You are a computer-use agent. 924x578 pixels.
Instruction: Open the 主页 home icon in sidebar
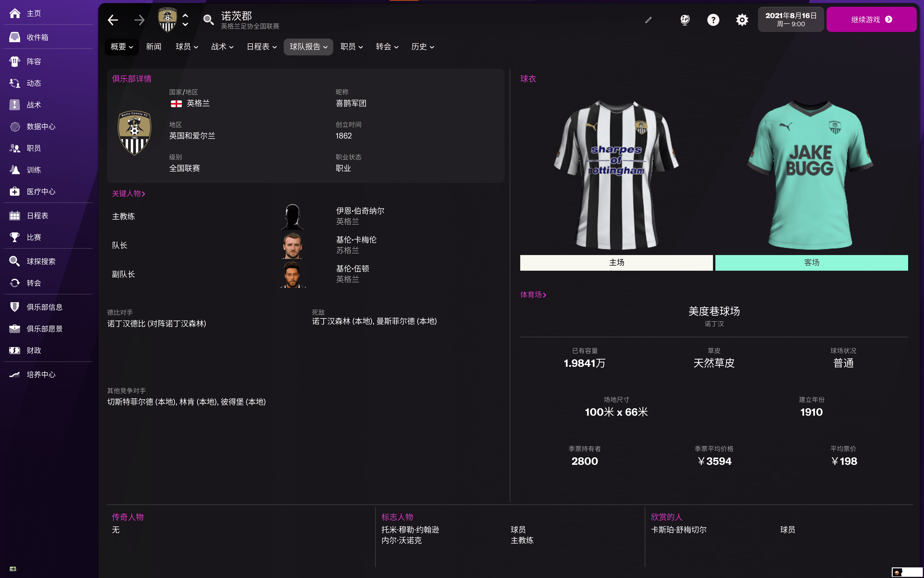[x=14, y=13]
